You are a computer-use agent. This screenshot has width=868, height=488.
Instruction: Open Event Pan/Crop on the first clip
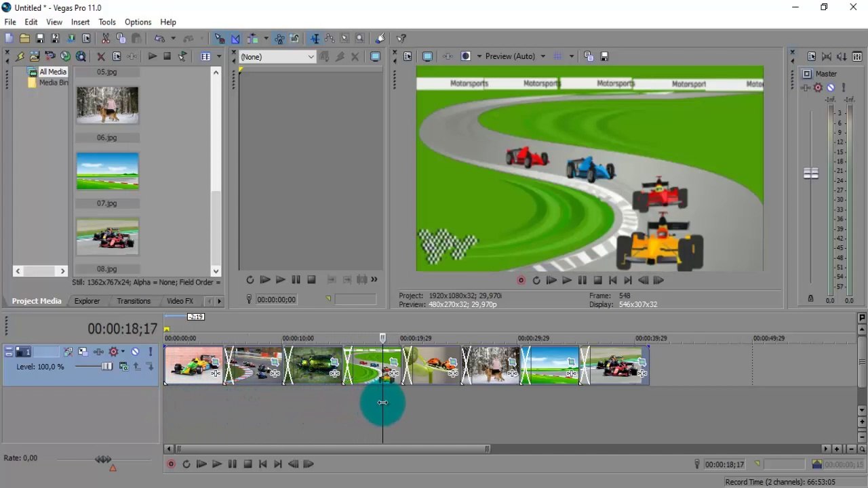coord(216,363)
